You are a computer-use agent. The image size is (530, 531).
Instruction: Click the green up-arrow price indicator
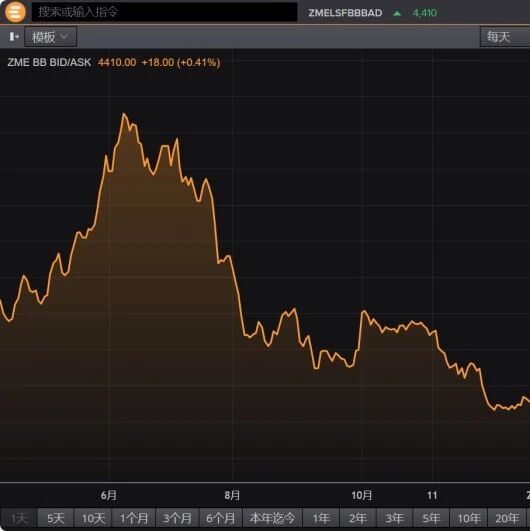click(397, 13)
